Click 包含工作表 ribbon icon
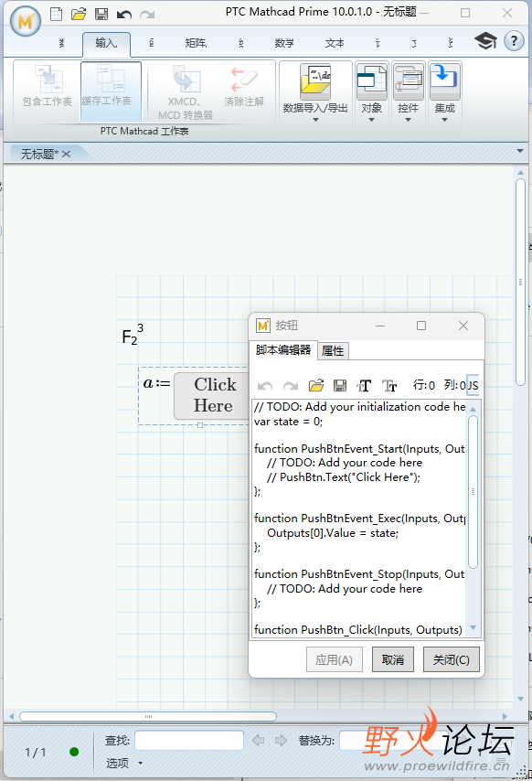The image size is (532, 781). [x=48, y=86]
